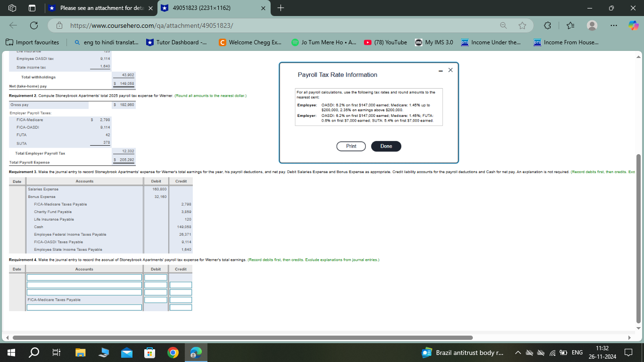Click 'Salaries Expense' in the journal entry
This screenshot has height=362, width=644.
(x=43, y=189)
